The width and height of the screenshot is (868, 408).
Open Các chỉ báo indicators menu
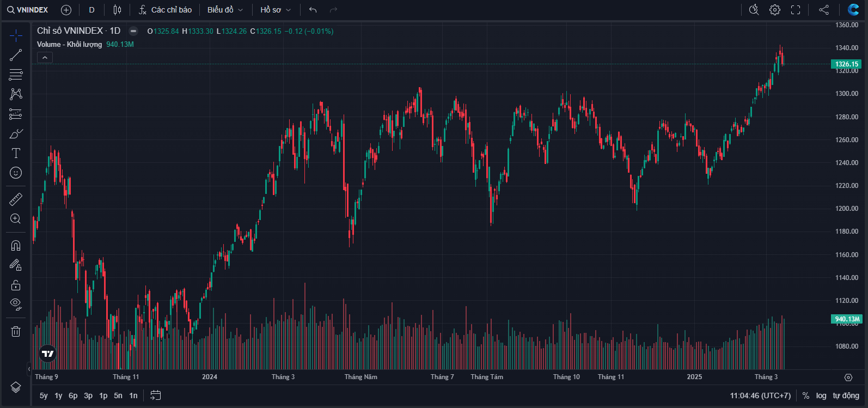click(x=166, y=10)
